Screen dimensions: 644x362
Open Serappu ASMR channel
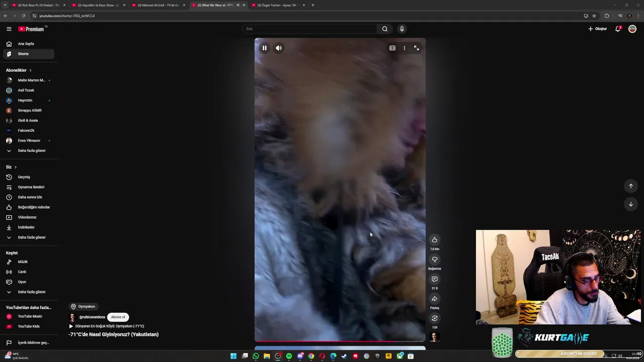[28, 111]
